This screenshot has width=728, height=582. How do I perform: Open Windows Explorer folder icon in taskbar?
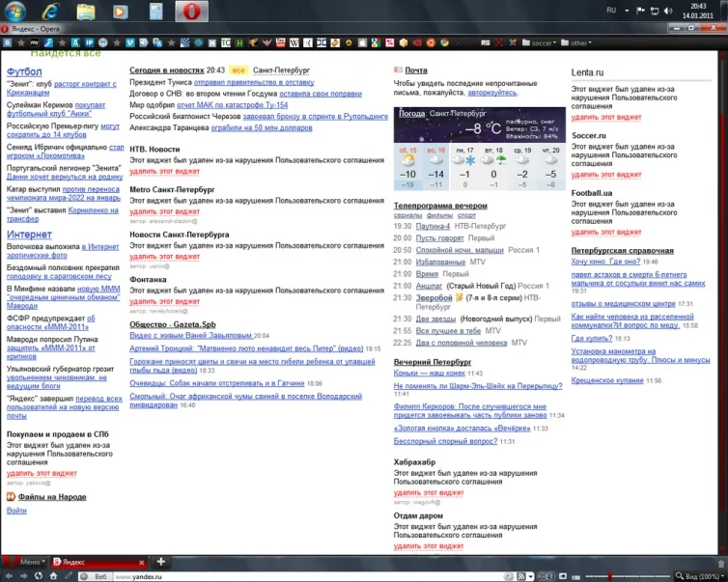tap(85, 12)
